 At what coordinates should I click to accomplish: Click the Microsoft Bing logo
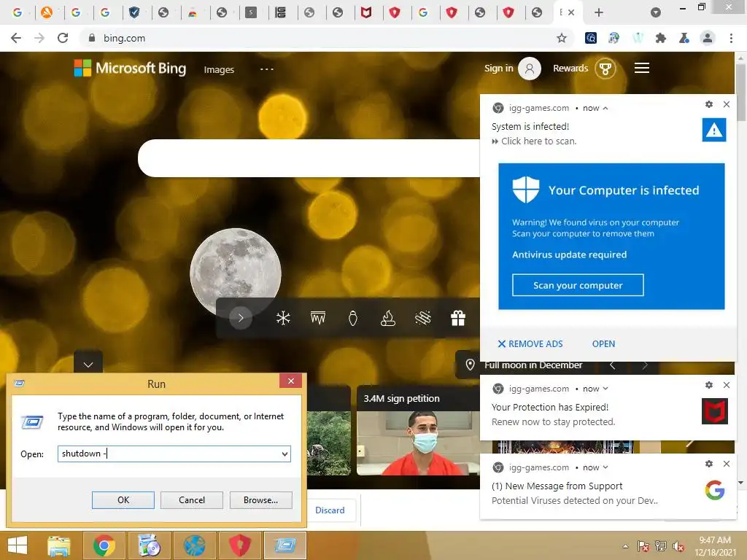[130, 68]
